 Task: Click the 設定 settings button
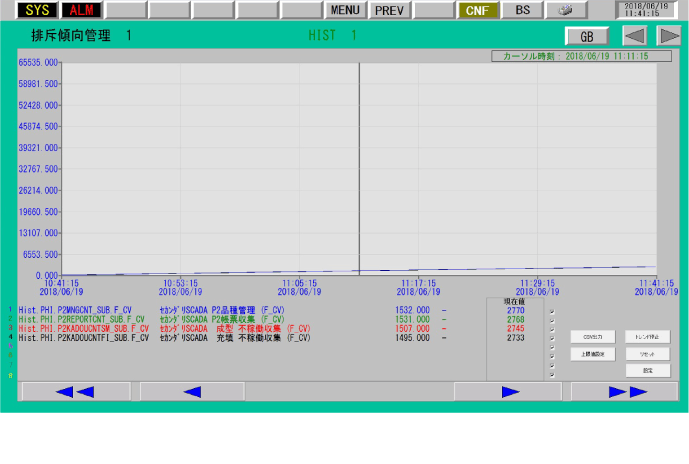click(x=648, y=370)
